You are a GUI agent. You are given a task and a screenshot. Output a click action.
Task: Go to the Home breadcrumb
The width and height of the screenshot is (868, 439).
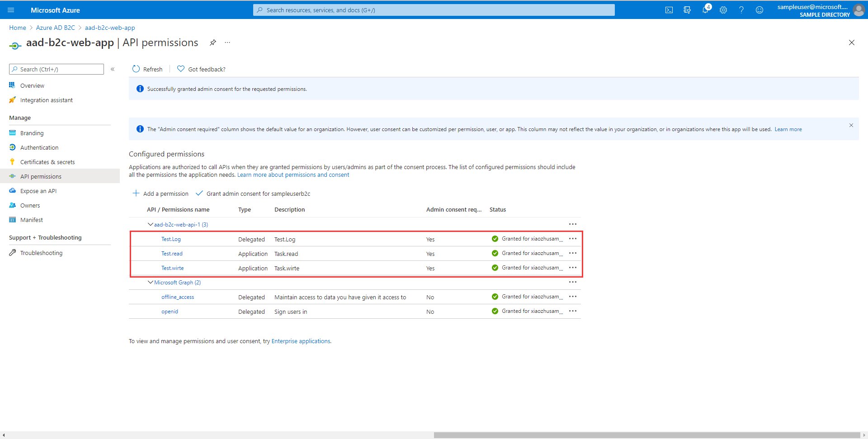(x=18, y=28)
